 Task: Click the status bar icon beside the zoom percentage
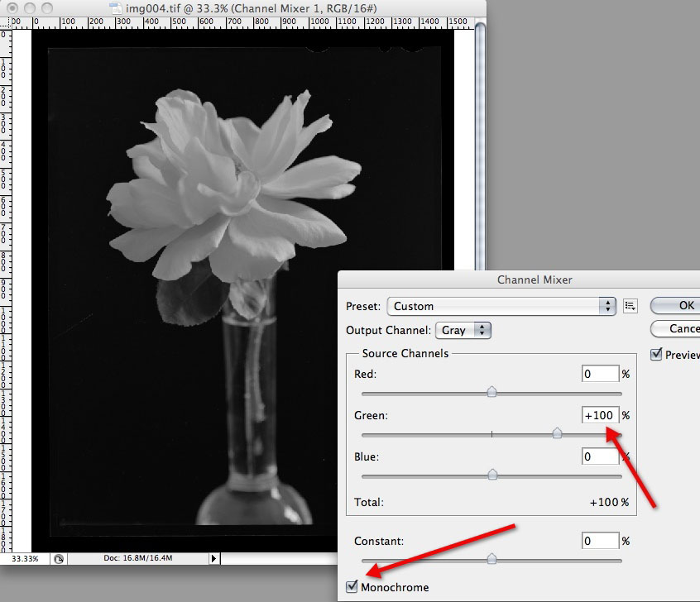tap(59, 559)
